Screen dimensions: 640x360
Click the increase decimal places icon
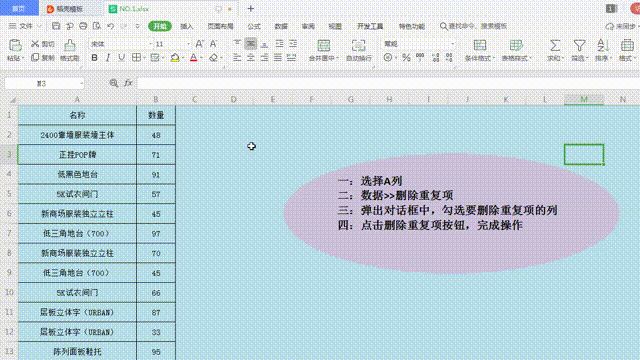pyautogui.click(x=436, y=58)
